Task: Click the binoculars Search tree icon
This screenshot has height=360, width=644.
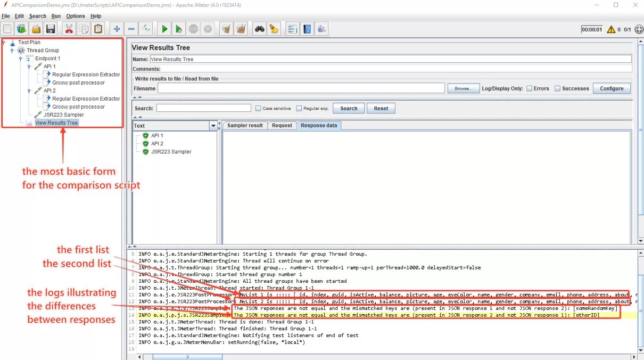Action: point(259,29)
